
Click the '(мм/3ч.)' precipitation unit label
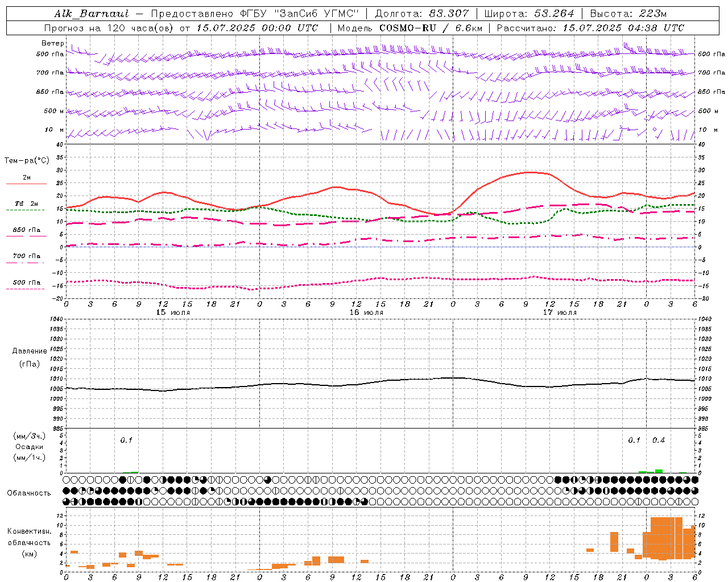click(x=29, y=436)
